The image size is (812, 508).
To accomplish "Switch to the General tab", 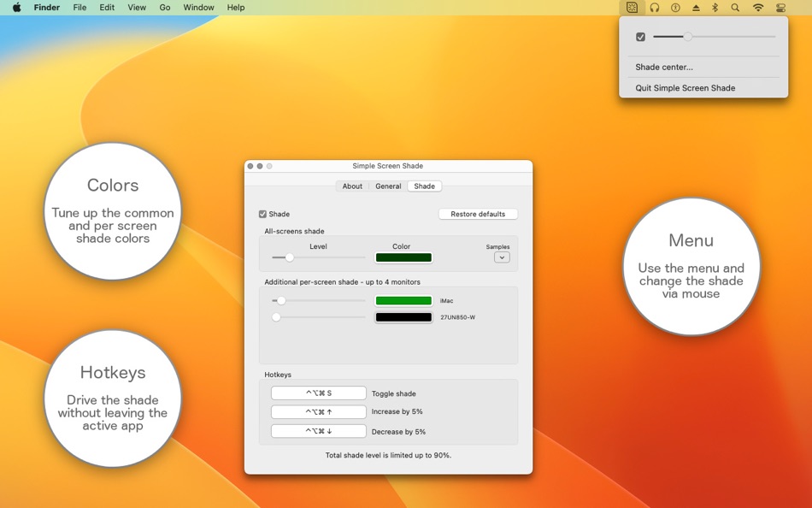I will click(388, 186).
